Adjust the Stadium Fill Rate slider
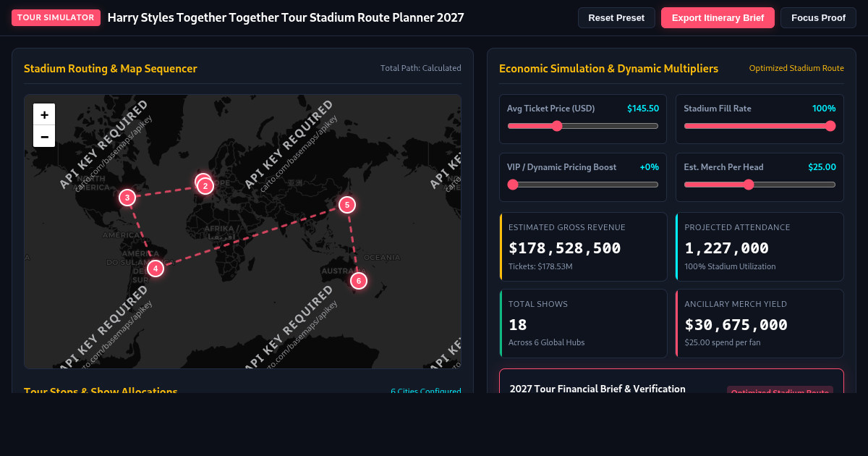Screen dimensions: 868x456 [759, 126]
